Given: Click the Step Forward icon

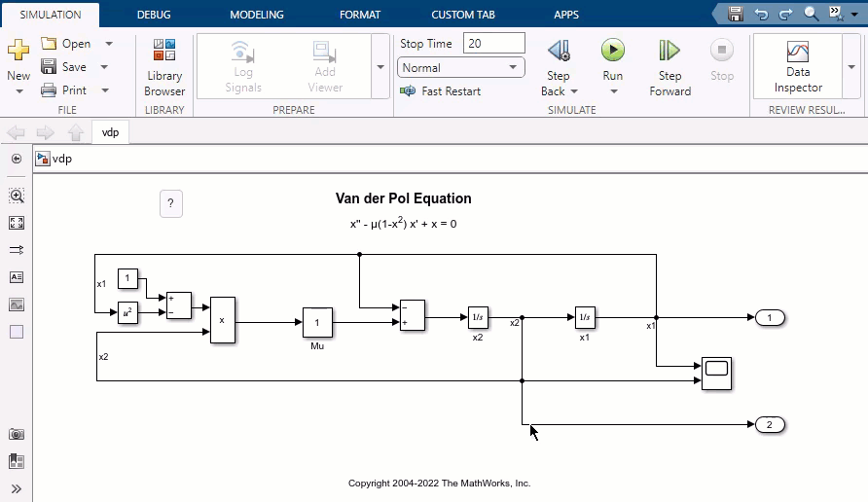Looking at the screenshot, I should (x=669, y=51).
